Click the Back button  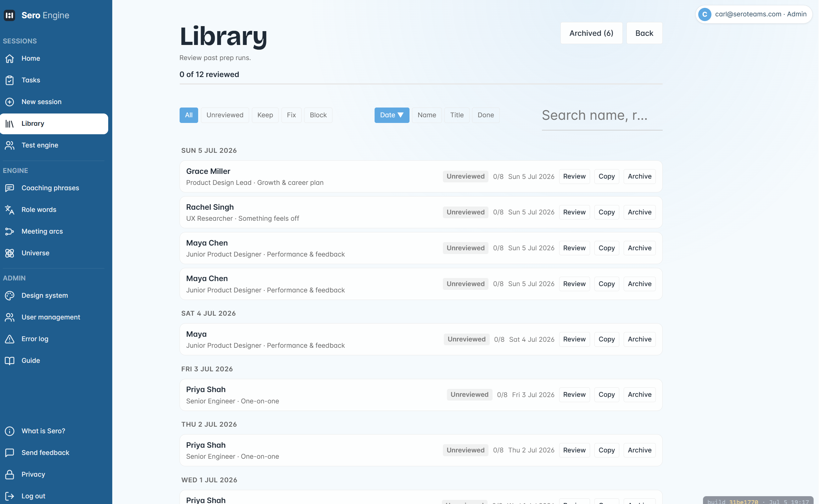644,33
